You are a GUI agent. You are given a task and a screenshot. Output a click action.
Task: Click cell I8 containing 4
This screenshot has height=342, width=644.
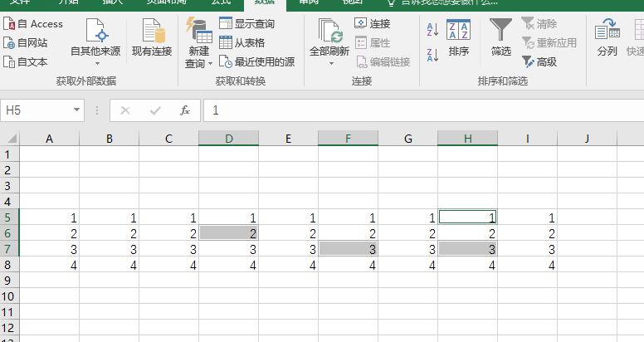pos(527,264)
